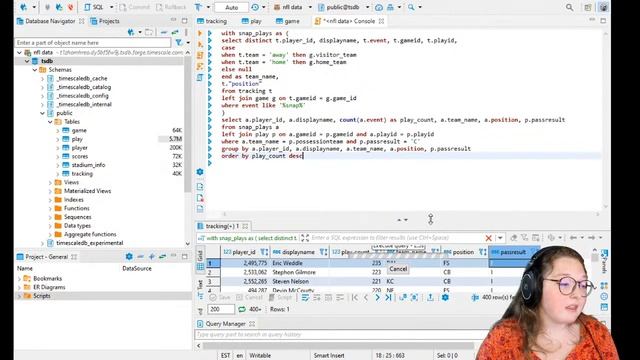
Task: Open the play editor tab
Action: (x=251, y=21)
